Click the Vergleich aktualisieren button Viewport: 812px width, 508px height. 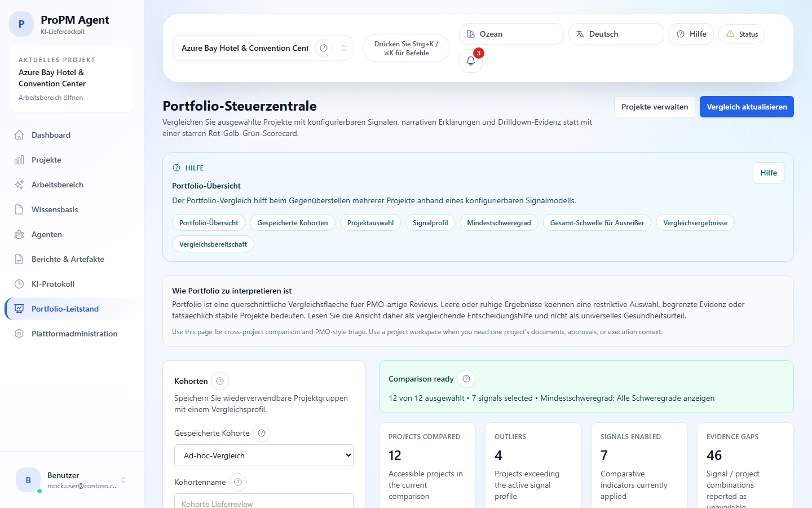coord(746,107)
